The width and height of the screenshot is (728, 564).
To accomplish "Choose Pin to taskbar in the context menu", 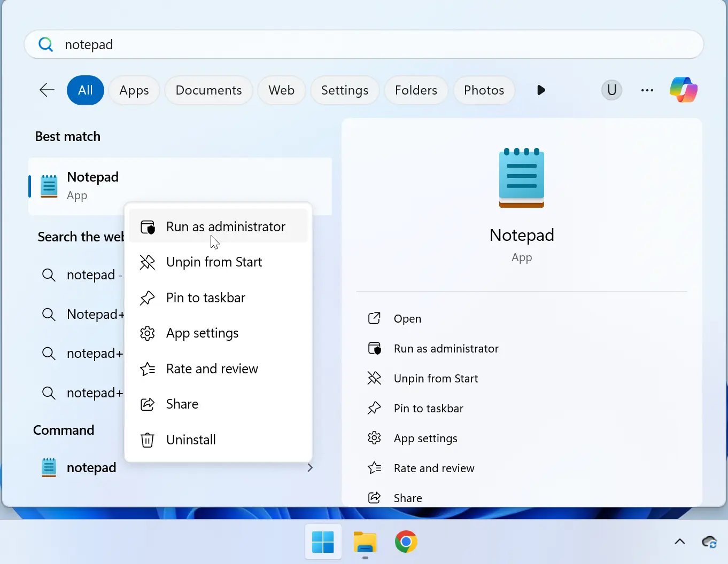I will click(x=218, y=297).
